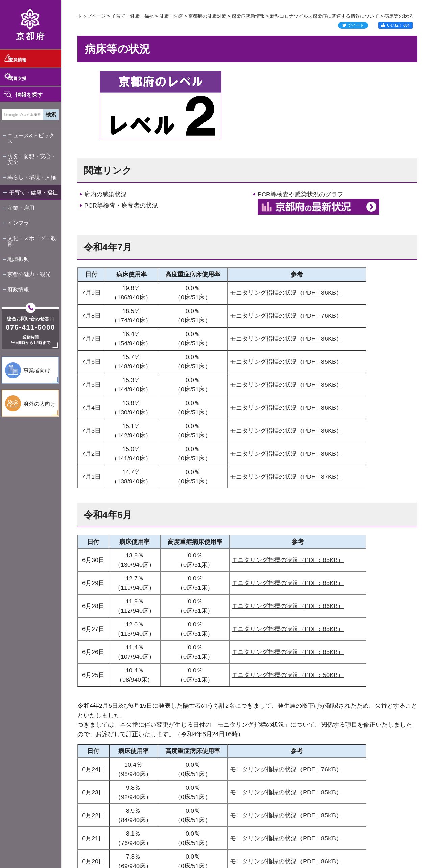Click the 検索 search button
The image size is (434, 868).
coord(51,115)
